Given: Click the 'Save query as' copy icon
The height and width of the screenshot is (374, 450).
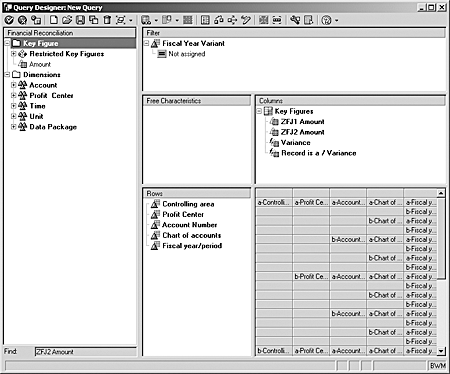Looking at the screenshot, I should point(94,20).
